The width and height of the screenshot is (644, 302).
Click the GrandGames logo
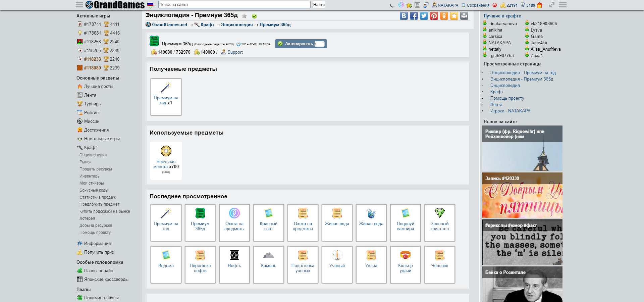[115, 5]
